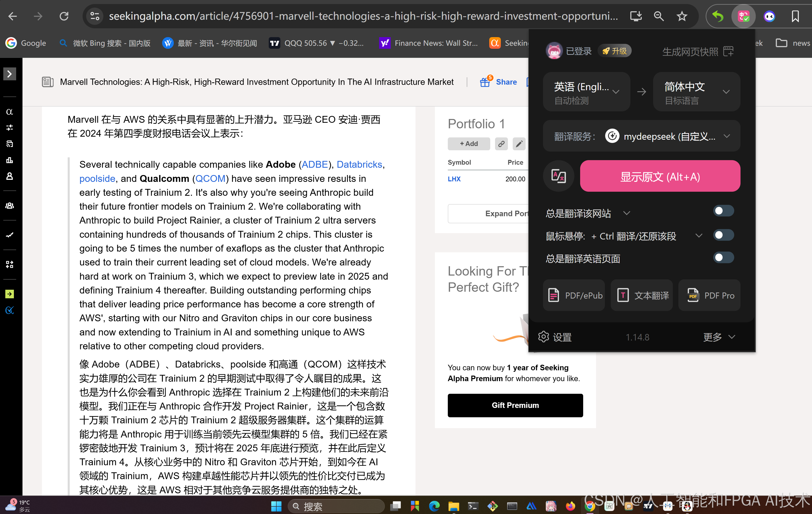This screenshot has height=514, width=812.
Task: Click the bookmark ribbon icon in toolbar
Action: (795, 16)
